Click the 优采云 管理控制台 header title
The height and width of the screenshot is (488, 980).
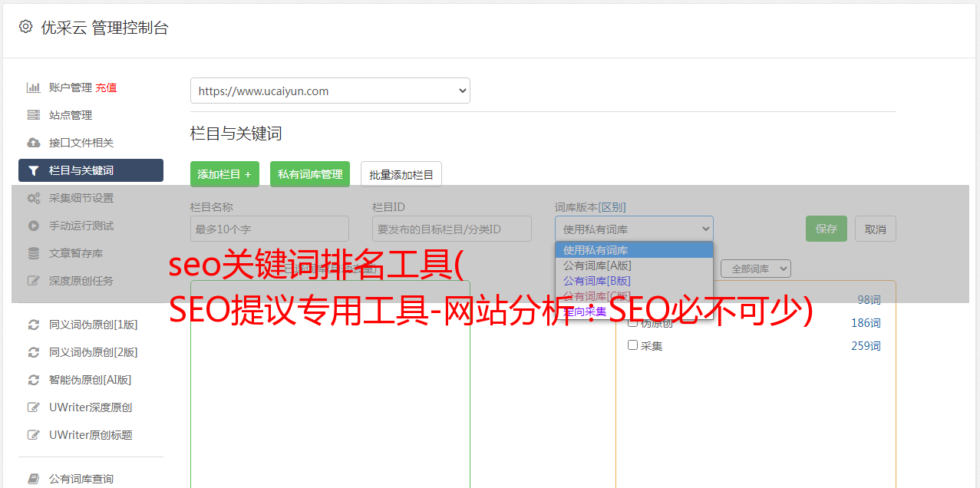click(104, 28)
